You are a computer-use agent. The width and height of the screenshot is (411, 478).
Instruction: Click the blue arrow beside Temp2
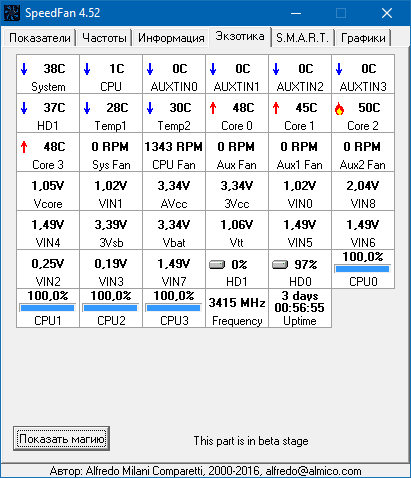[x=150, y=108]
